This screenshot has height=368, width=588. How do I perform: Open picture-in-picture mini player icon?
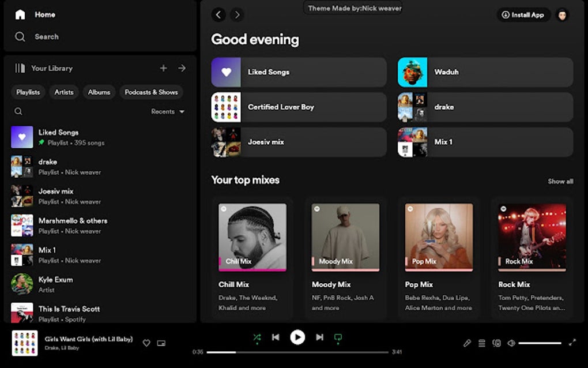click(161, 343)
